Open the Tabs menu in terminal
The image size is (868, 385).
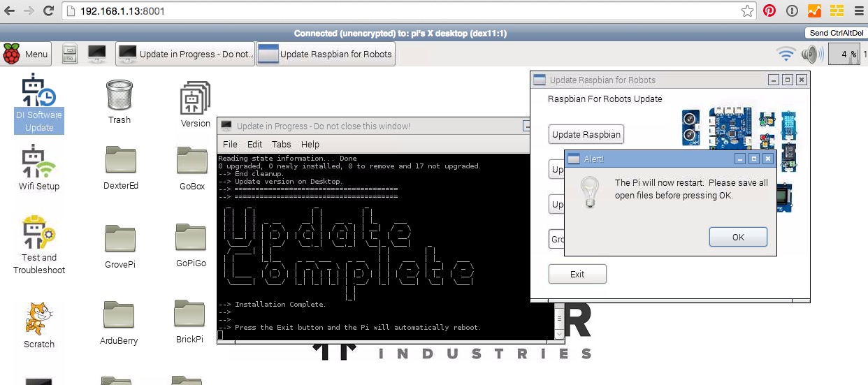(x=282, y=145)
